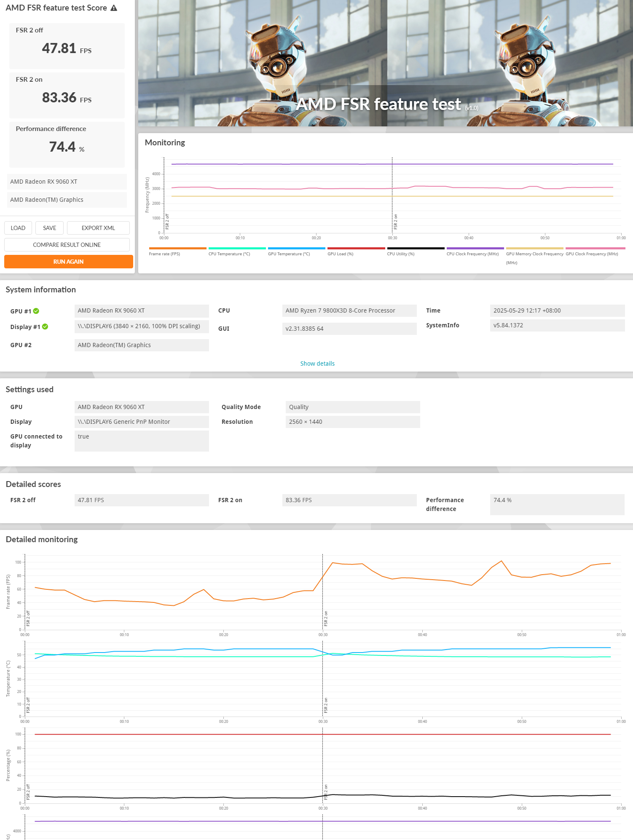Image resolution: width=633 pixels, height=840 pixels.
Task: Click the SystemInfo version v5.84.1372
Action: (x=557, y=325)
